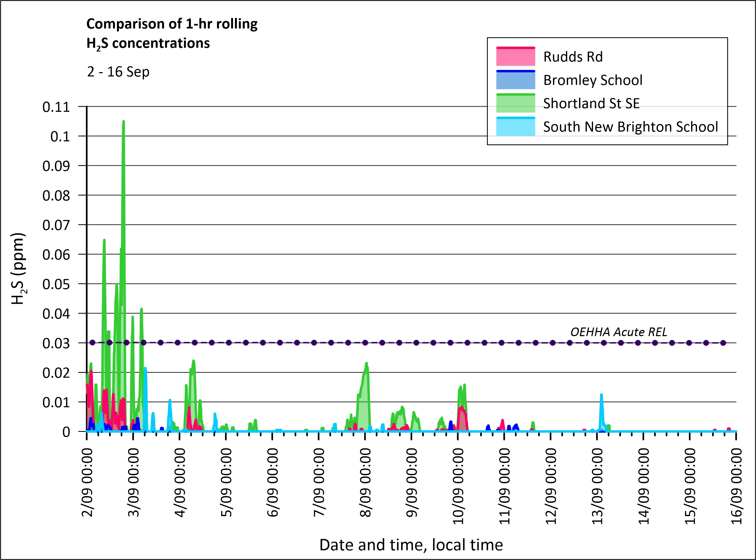
Task: Click the '13/09 00:00' x-axis date label
Action: tap(597, 486)
